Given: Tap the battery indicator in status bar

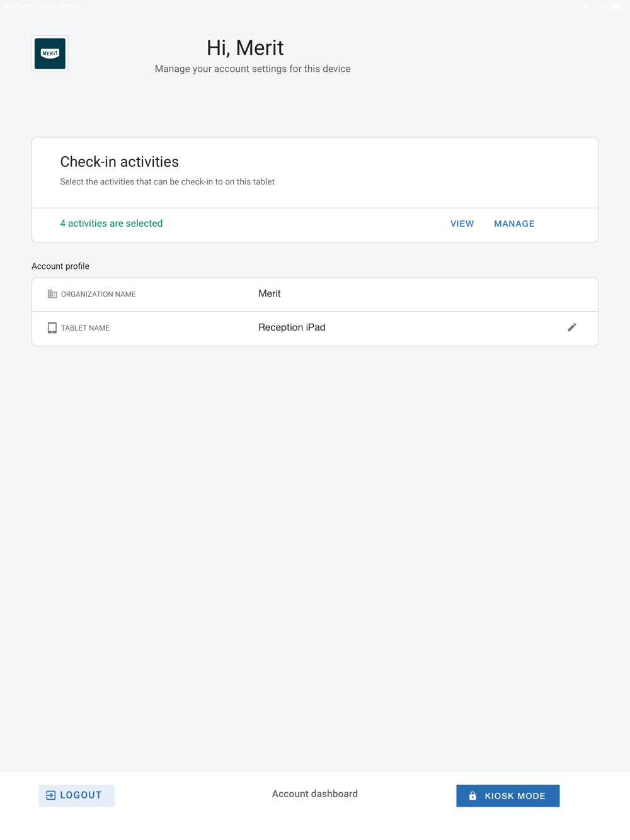Looking at the screenshot, I should [616, 6].
